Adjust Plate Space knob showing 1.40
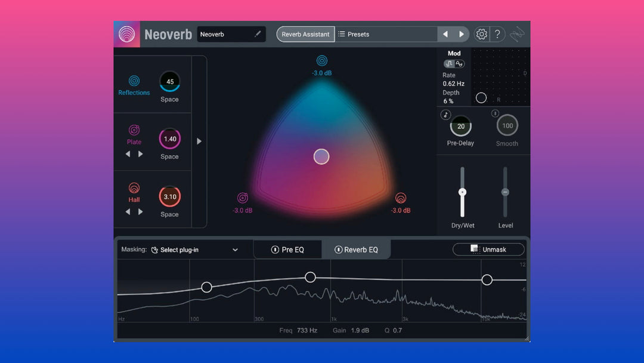The height and width of the screenshot is (363, 644). click(x=169, y=139)
